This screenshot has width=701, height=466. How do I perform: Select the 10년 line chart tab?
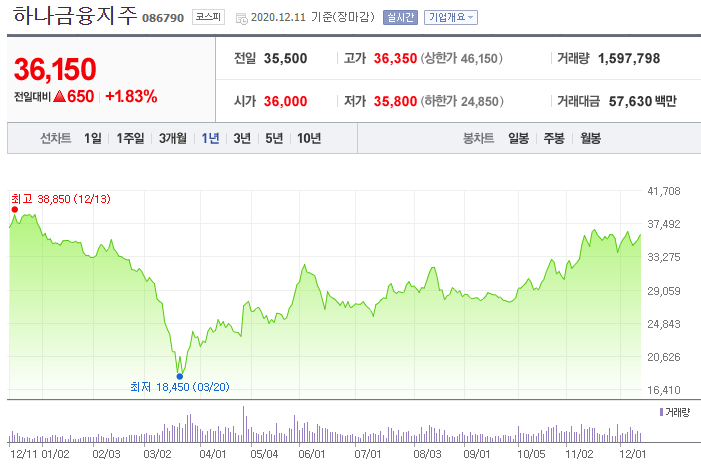pyautogui.click(x=309, y=138)
